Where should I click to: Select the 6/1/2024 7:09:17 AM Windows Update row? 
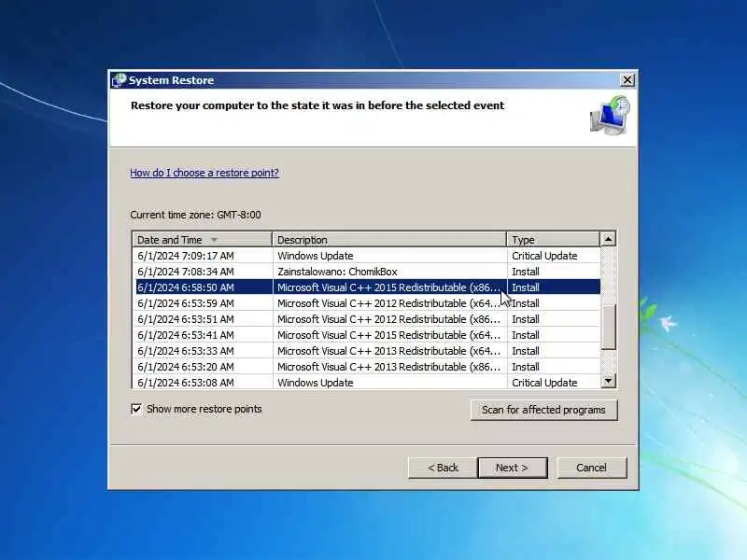[x=366, y=256]
